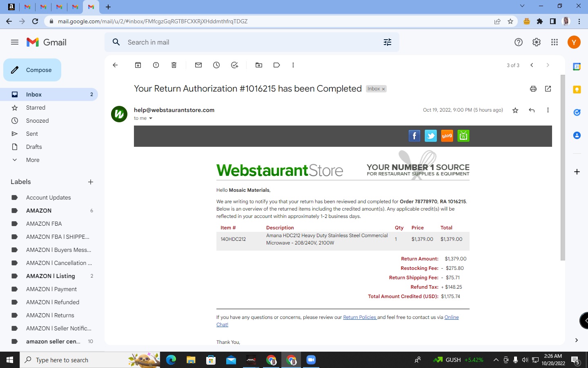
Task: Open Google Account avatar Y
Action: point(574,42)
